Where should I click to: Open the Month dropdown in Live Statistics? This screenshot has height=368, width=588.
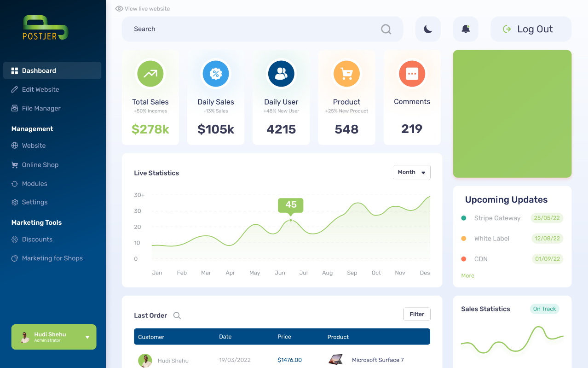[412, 172]
